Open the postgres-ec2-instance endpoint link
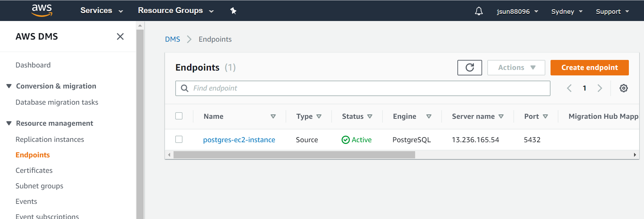644x219 pixels. [x=239, y=140]
